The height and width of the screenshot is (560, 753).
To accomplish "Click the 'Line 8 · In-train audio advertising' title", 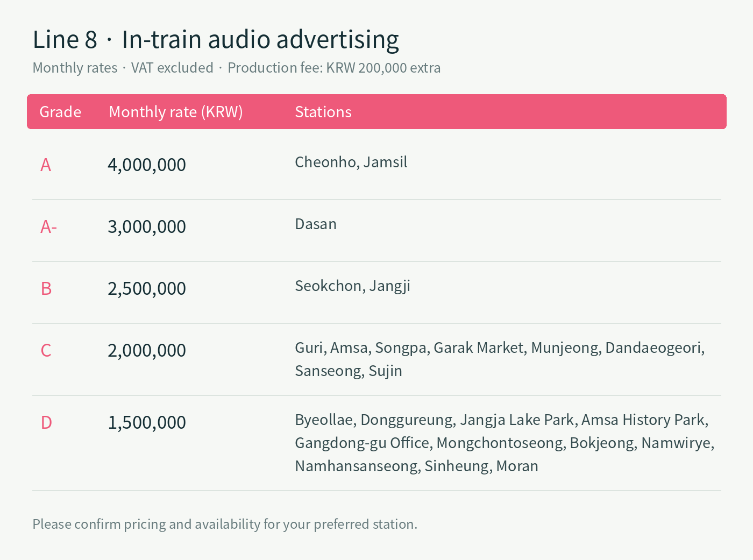I will pyautogui.click(x=216, y=40).
